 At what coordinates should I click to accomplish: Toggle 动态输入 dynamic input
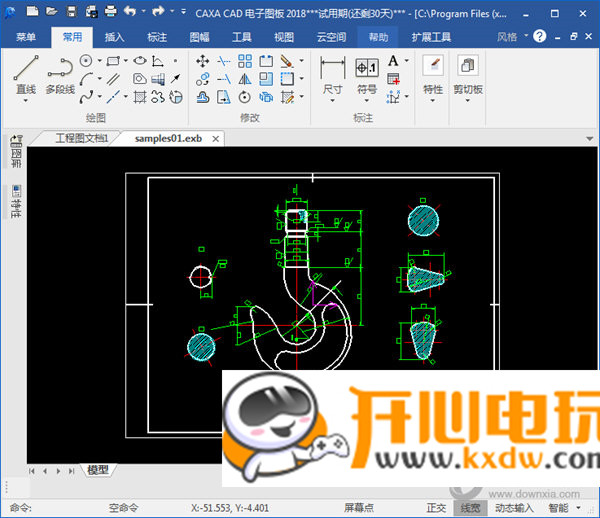tap(514, 508)
